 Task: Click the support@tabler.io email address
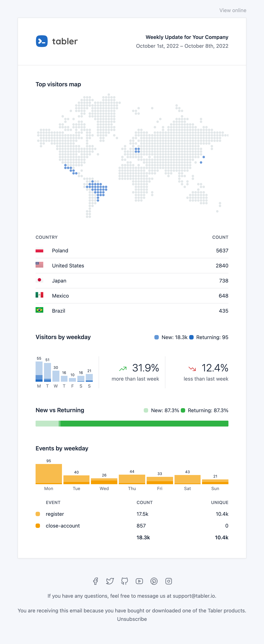click(x=194, y=596)
